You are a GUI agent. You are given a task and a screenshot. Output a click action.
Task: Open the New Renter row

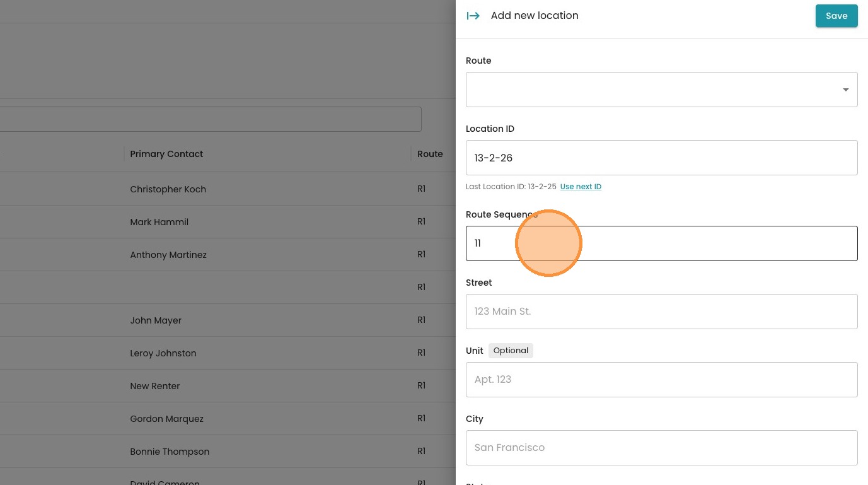[155, 386]
